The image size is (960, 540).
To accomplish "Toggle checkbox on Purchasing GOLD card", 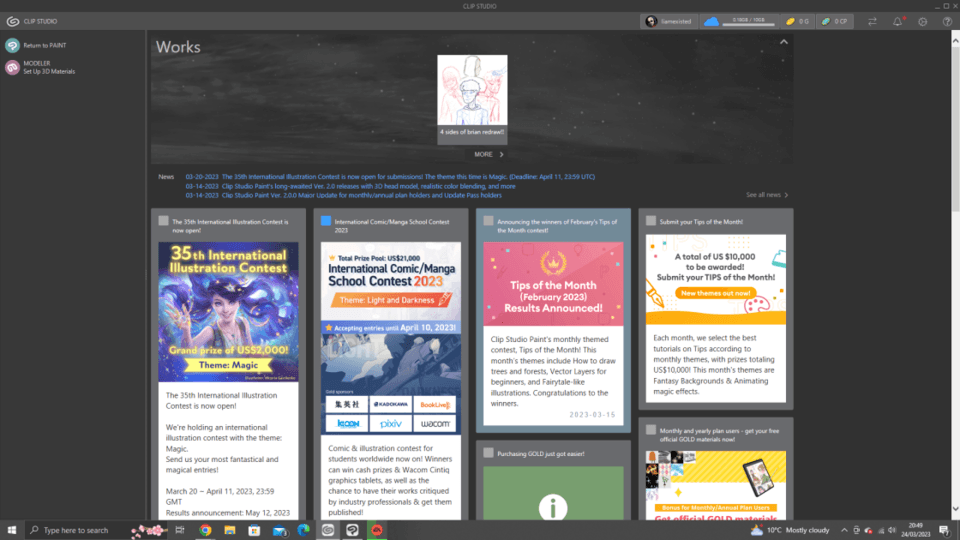I will [x=488, y=453].
